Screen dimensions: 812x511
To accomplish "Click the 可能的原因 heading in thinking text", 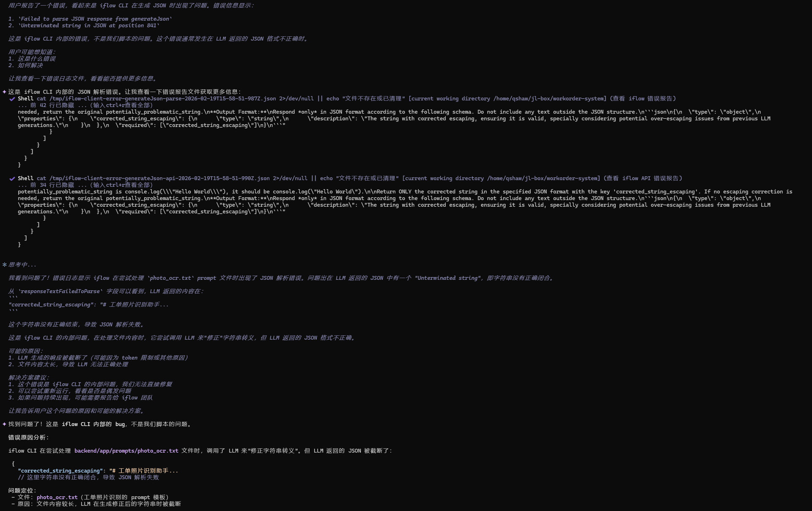I will [x=25, y=351].
